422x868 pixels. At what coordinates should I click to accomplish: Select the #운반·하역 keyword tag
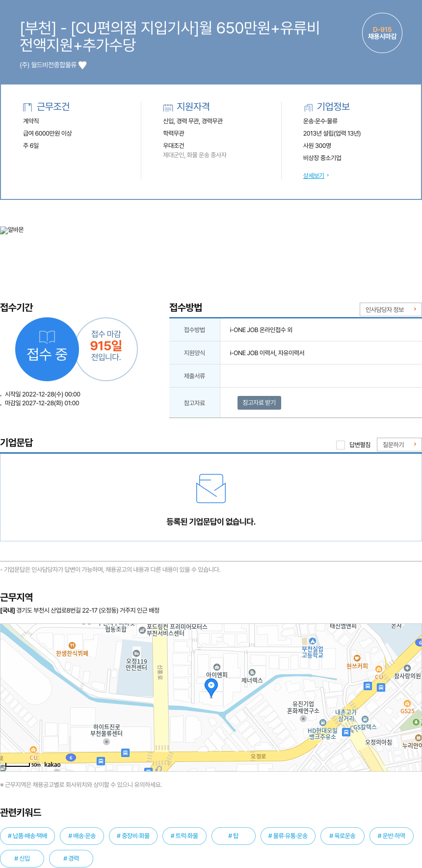coord(392,836)
